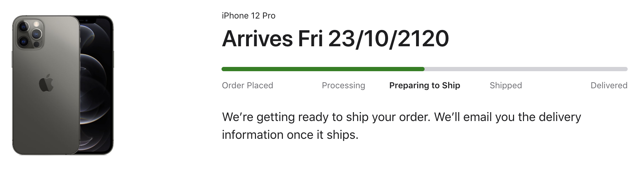
Task: Click the "We're getting ready to ship" message
Action: point(401,117)
